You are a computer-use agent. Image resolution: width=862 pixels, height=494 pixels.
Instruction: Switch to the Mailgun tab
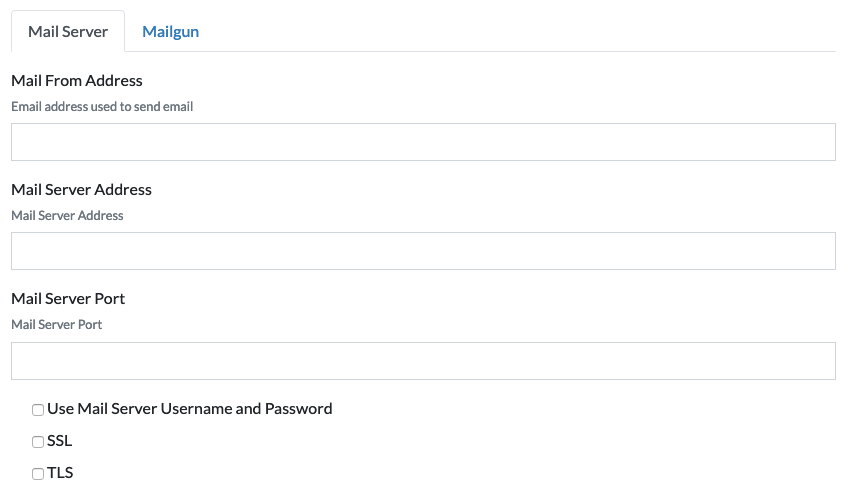pos(170,31)
